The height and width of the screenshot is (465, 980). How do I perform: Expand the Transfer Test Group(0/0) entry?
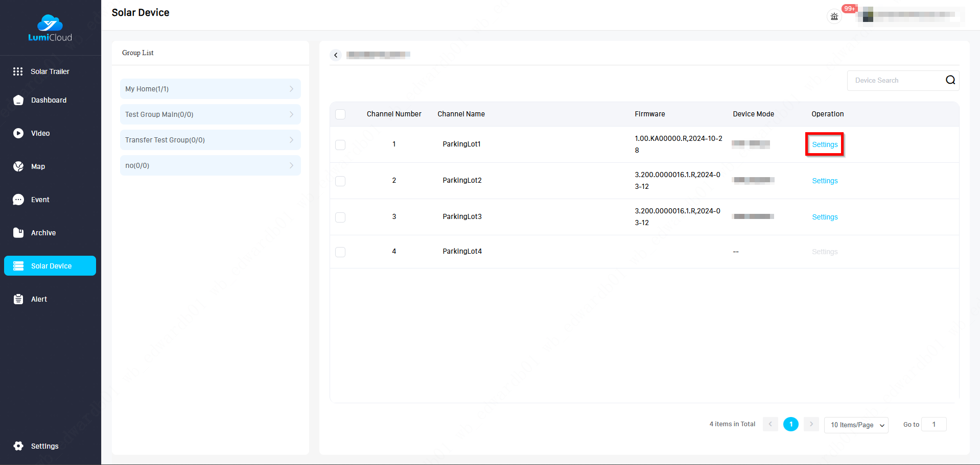(x=210, y=140)
